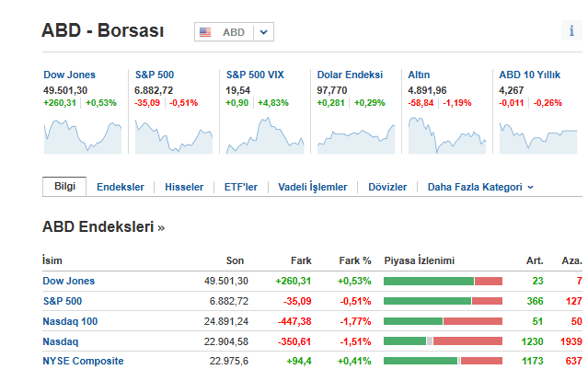Select the Bilgi tab
The image size is (588, 381).
click(64, 186)
